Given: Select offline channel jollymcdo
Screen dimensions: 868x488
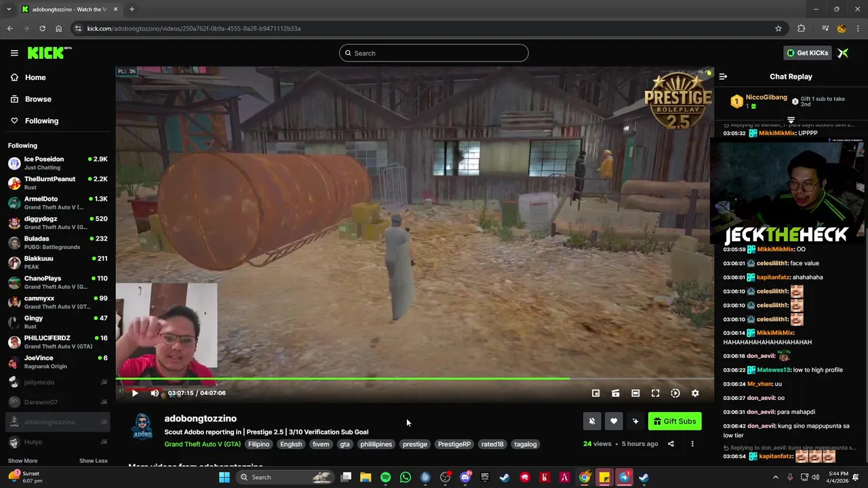Looking at the screenshot, I should point(58,382).
